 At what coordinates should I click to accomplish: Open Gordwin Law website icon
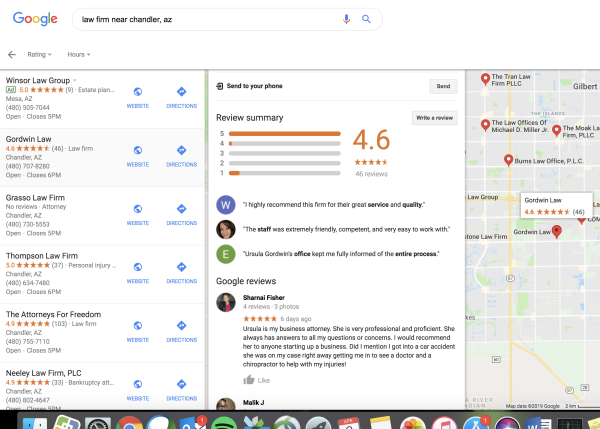(x=138, y=150)
